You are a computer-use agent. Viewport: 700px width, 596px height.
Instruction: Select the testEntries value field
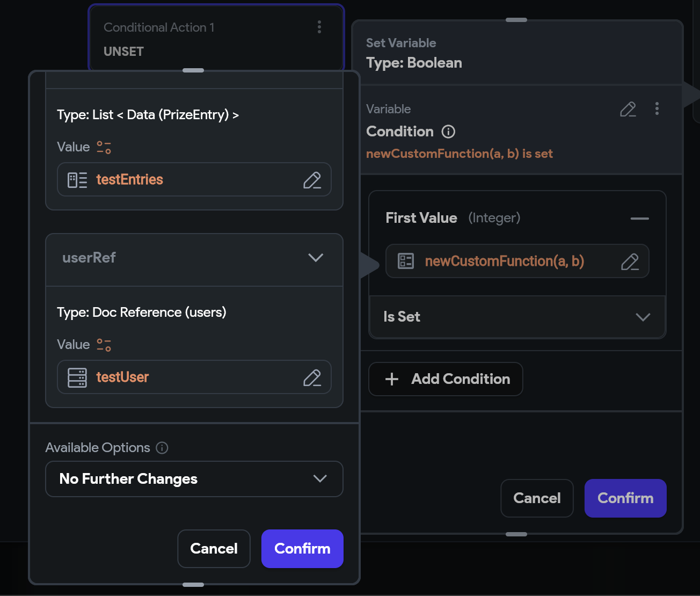[194, 180]
